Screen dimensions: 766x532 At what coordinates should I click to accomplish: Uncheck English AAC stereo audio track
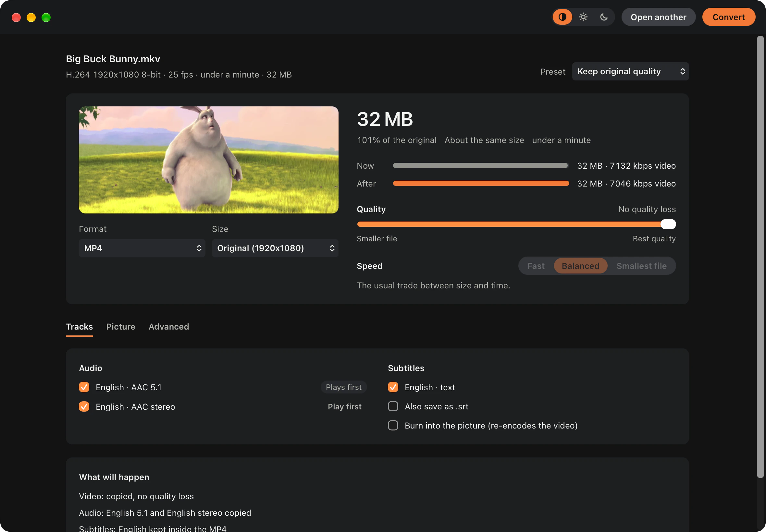point(84,406)
